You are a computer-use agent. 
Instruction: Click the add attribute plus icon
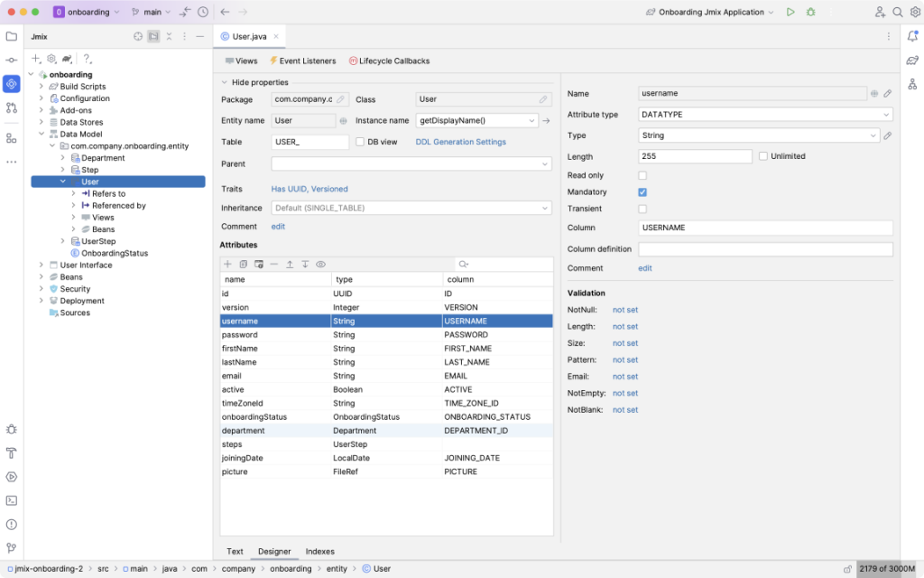pos(227,264)
